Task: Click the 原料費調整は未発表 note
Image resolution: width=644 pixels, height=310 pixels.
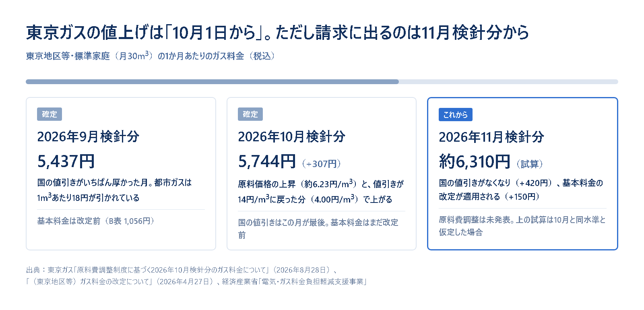Action: pyautogui.click(x=522, y=225)
